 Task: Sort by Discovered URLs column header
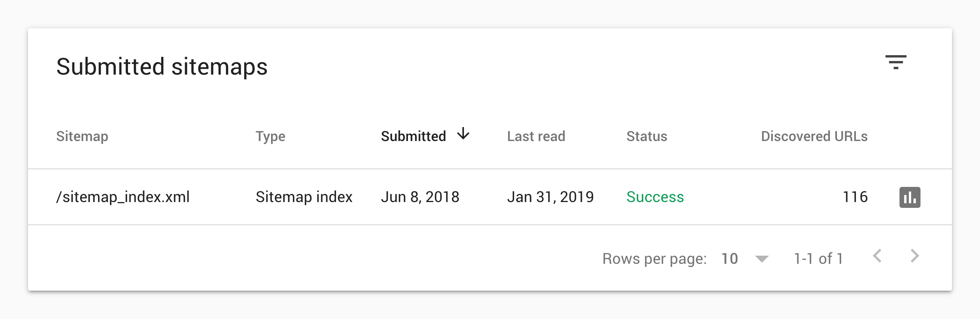[814, 136]
